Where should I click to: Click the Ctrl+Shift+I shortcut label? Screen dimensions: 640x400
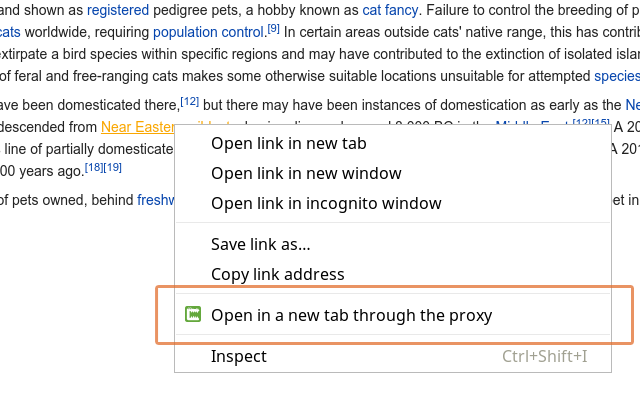tap(544, 356)
